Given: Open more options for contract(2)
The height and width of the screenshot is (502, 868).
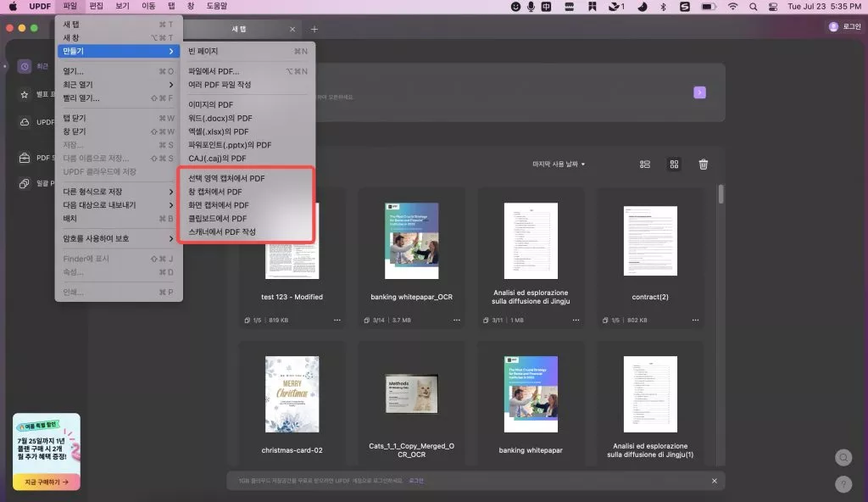Looking at the screenshot, I should tap(695, 321).
